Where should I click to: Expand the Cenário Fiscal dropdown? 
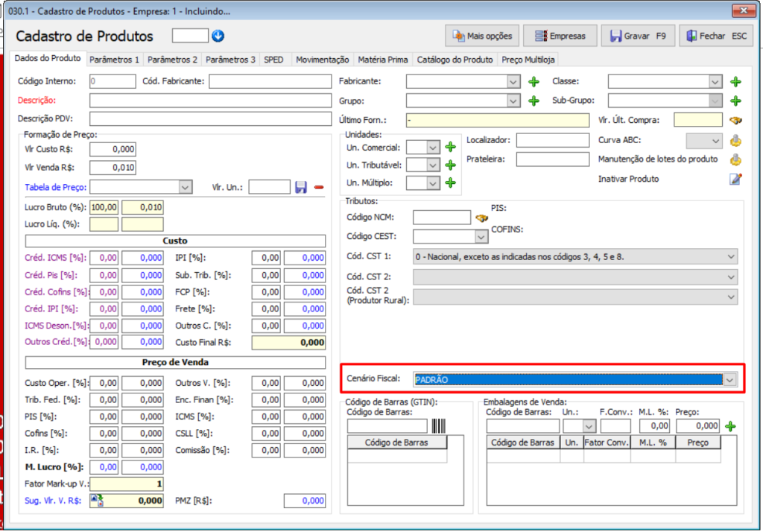click(x=729, y=380)
